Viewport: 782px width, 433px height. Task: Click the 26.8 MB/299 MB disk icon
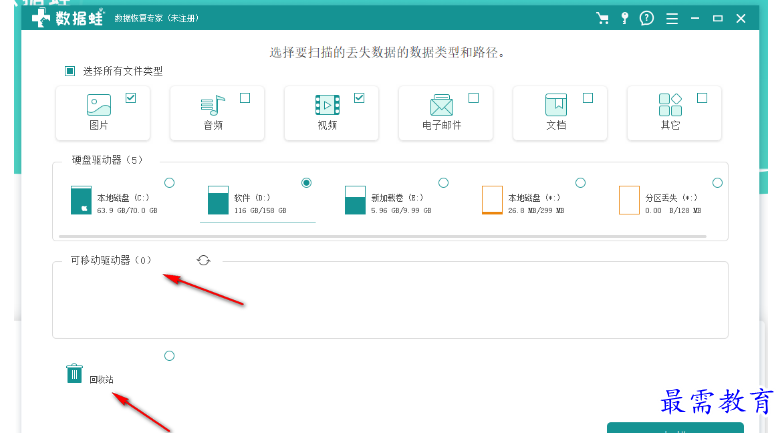[492, 200]
